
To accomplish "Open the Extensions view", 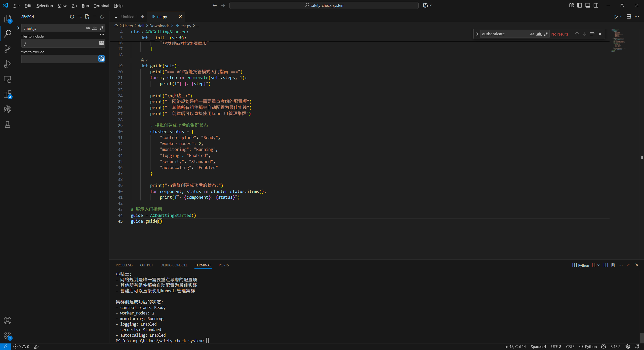I will coord(8,94).
